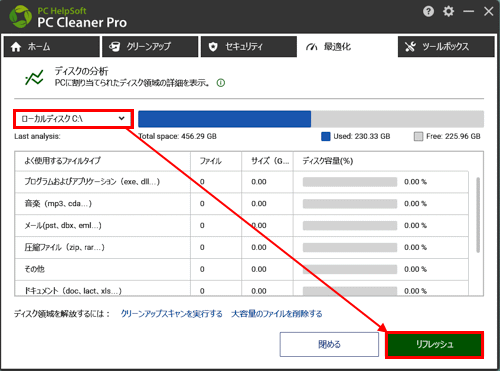Click the ファイル column header
Image resolution: width=500 pixels, height=371 pixels.
point(216,161)
